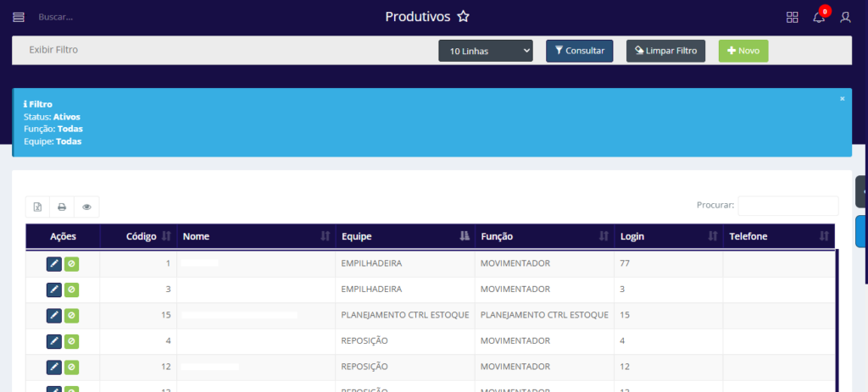Screen dimensions: 868x392
Task: Expand the Exibir Filtro panel
Action: point(53,50)
